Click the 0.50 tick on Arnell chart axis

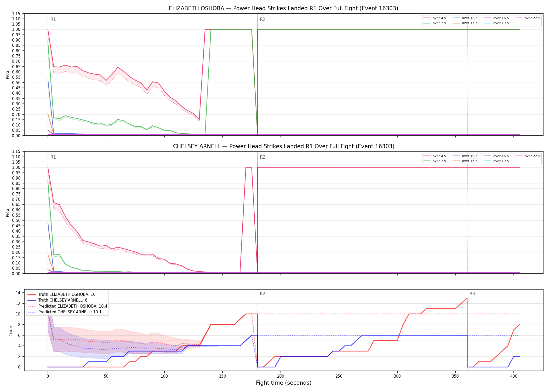coord(16,220)
